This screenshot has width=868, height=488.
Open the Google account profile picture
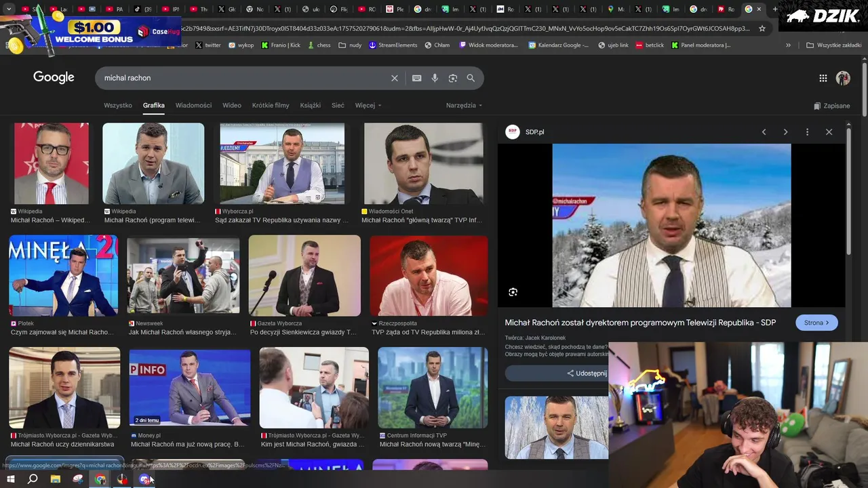pos(843,78)
